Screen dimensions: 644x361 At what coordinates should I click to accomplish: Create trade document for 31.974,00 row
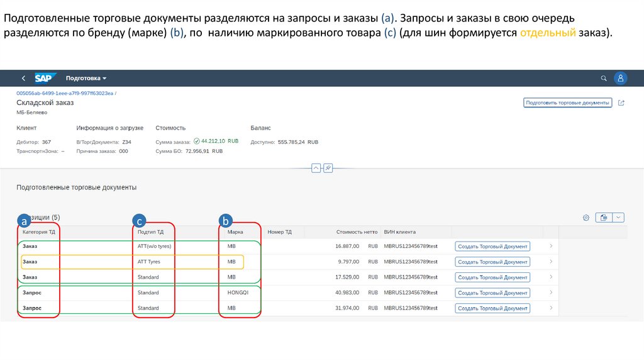pos(492,308)
